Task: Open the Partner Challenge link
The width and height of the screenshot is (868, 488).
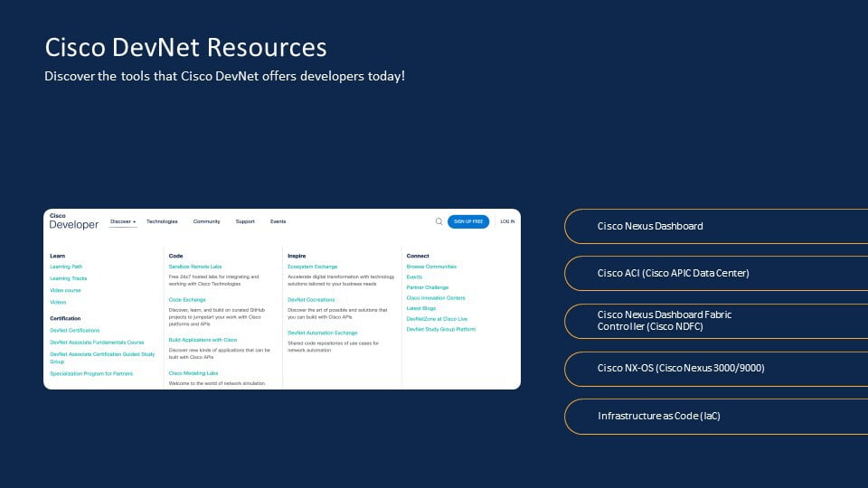Action: (428, 287)
